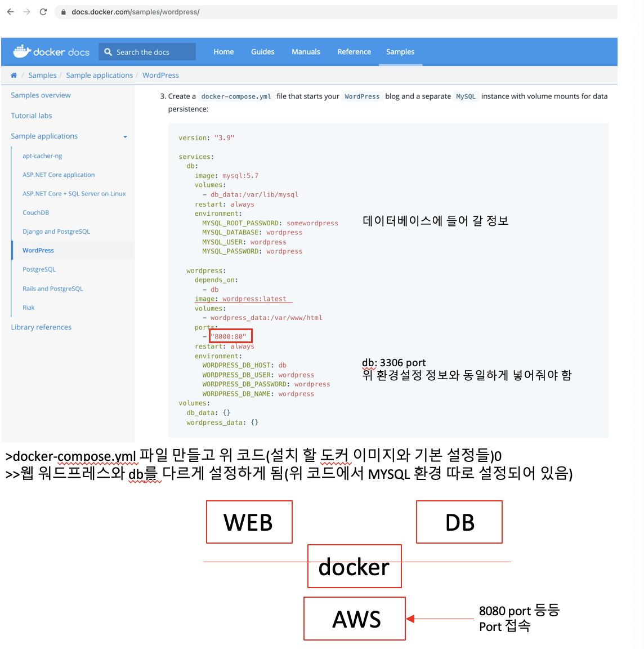This screenshot has width=644, height=649.
Task: Click the inline WordPress code term
Action: point(362,96)
